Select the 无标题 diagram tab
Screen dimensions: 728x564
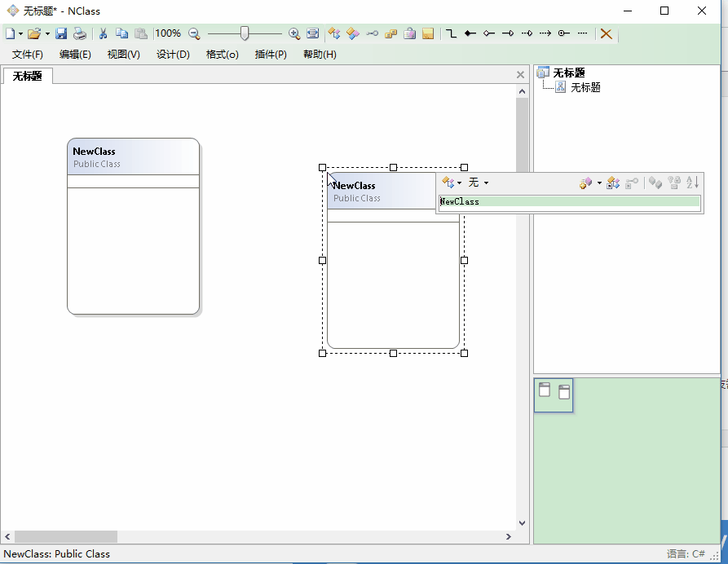(27, 76)
